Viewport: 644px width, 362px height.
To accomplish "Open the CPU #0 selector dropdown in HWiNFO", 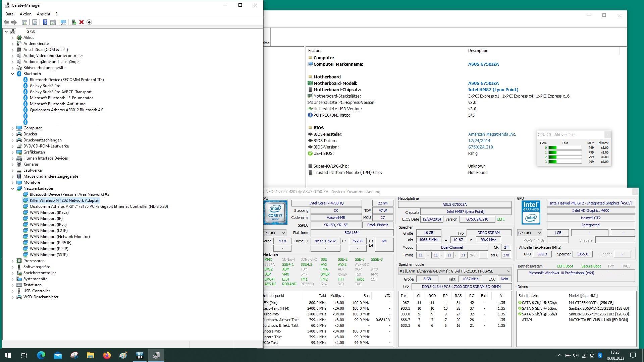I will 275,233.
